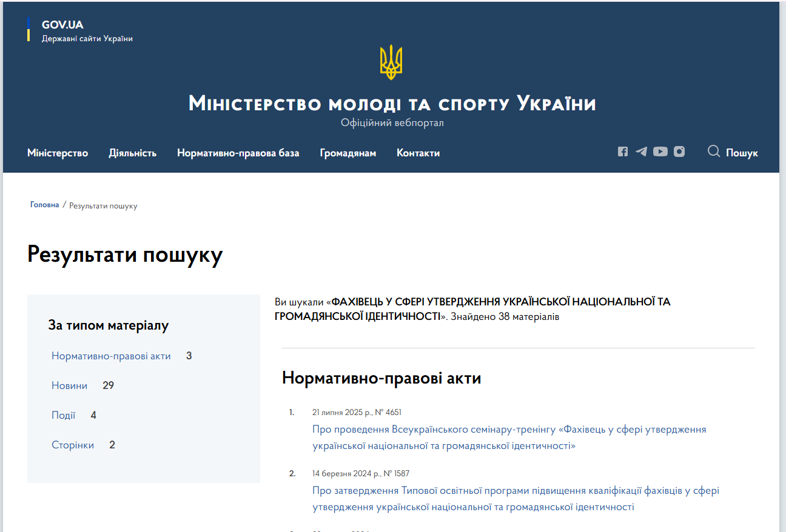
Task: Click the Міністерство молоді та спорту України title
Action: tap(392, 104)
